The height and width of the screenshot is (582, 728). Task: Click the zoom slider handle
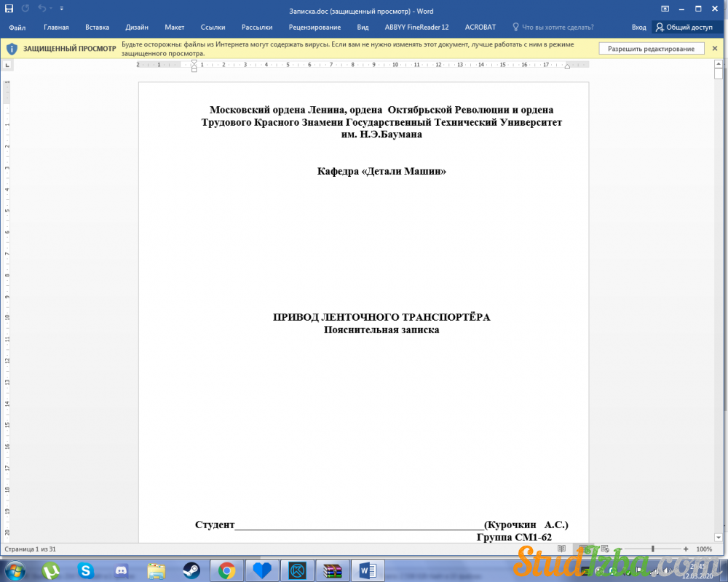point(653,549)
